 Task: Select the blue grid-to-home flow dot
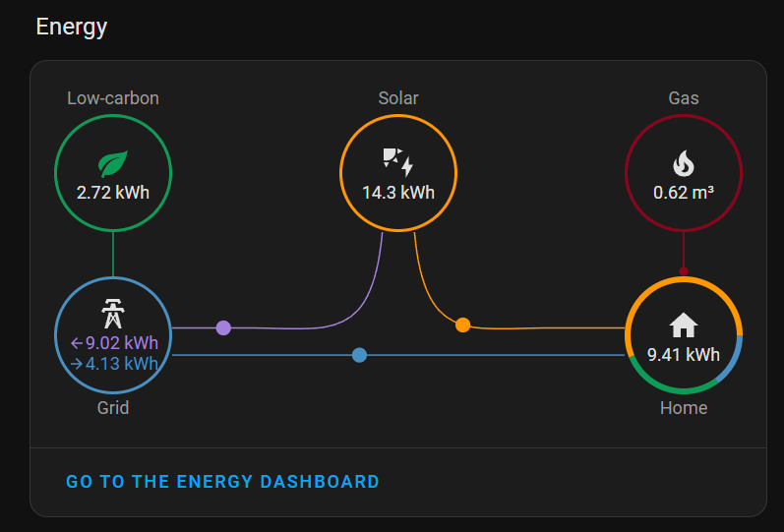pyautogui.click(x=359, y=355)
